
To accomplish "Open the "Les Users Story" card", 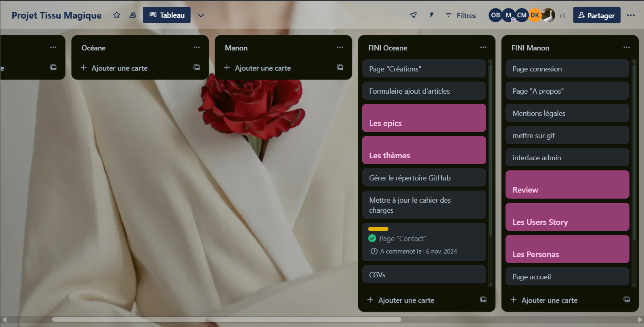I will click(567, 217).
